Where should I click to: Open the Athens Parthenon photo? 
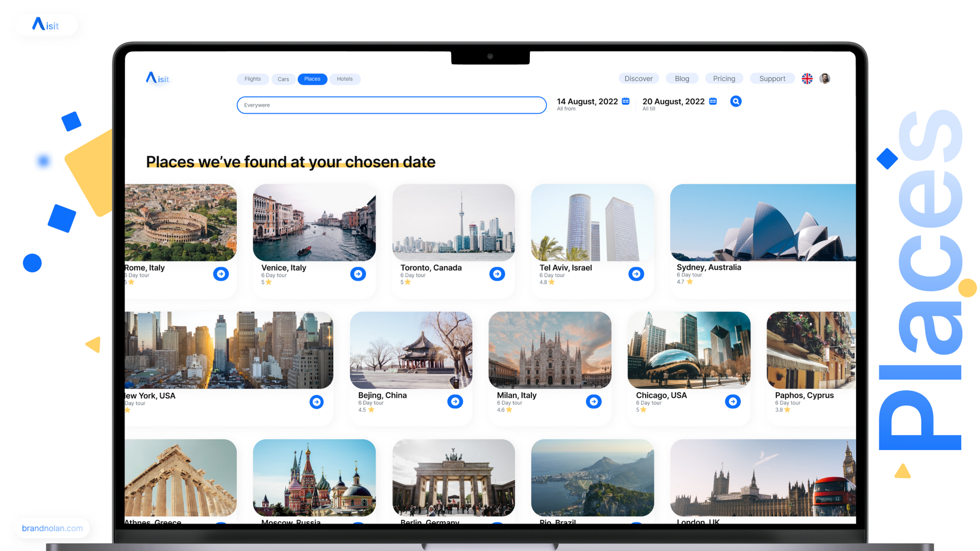pyautogui.click(x=181, y=478)
